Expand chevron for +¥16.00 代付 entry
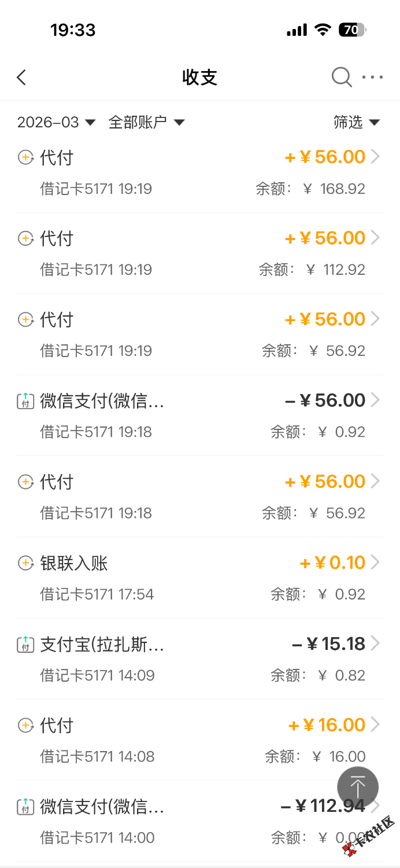The height and width of the screenshot is (868, 400). (376, 724)
